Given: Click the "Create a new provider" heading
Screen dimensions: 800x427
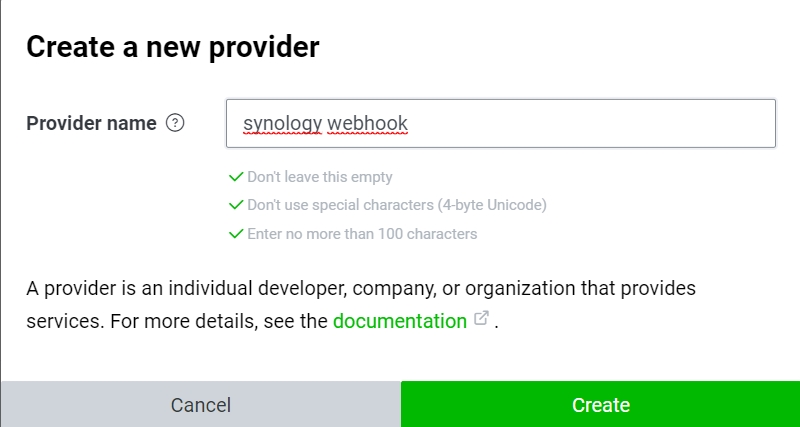Looking at the screenshot, I should coord(172,47).
